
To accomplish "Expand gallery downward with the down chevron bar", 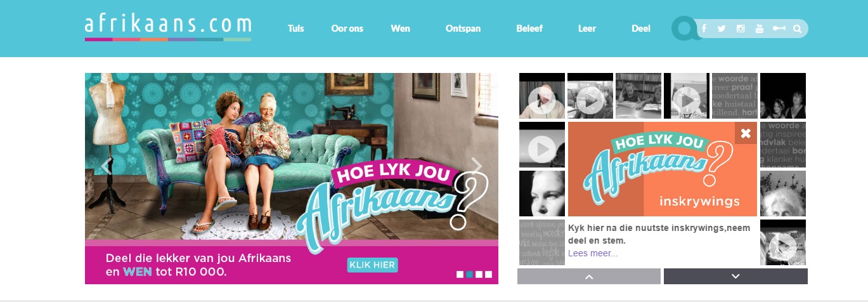I will click(x=735, y=277).
